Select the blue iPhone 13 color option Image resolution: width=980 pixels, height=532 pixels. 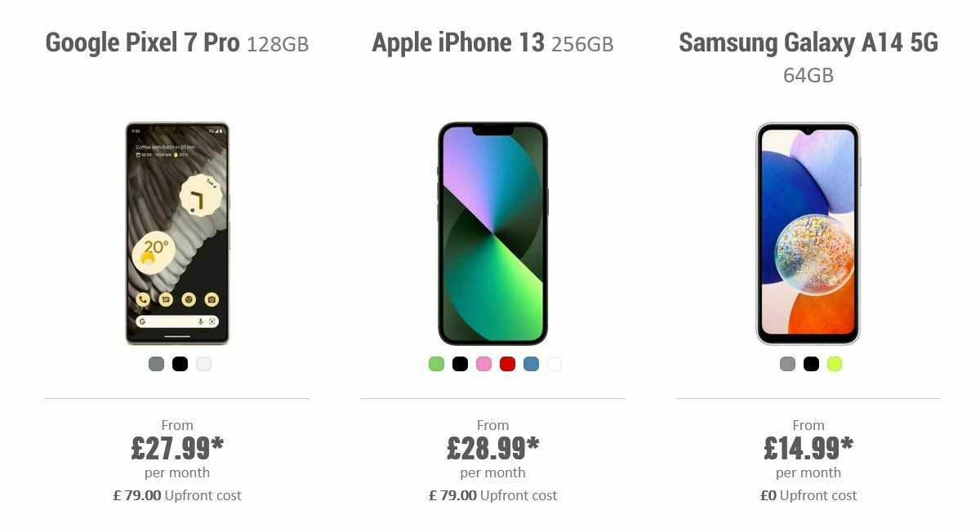click(x=530, y=364)
